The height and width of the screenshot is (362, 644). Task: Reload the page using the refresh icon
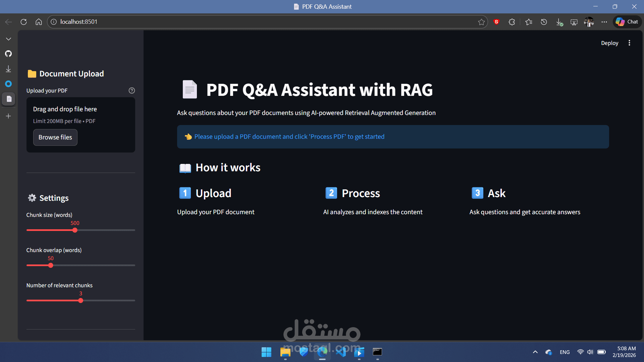(23, 21)
